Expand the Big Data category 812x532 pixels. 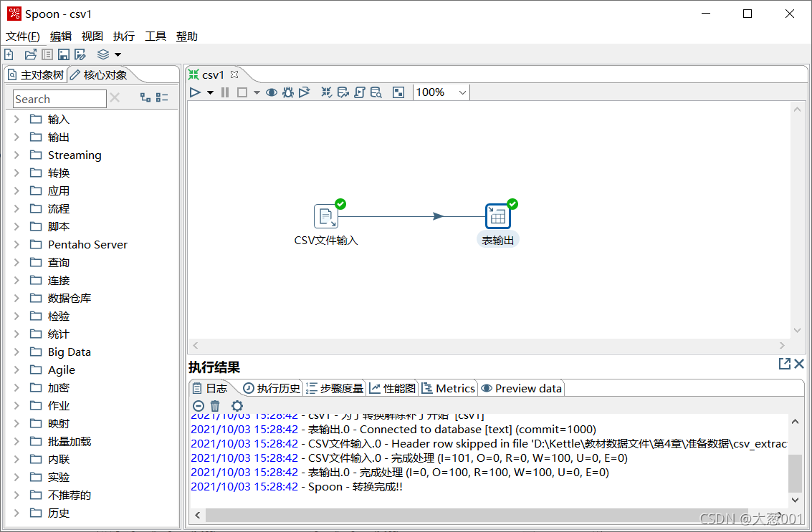(x=18, y=352)
